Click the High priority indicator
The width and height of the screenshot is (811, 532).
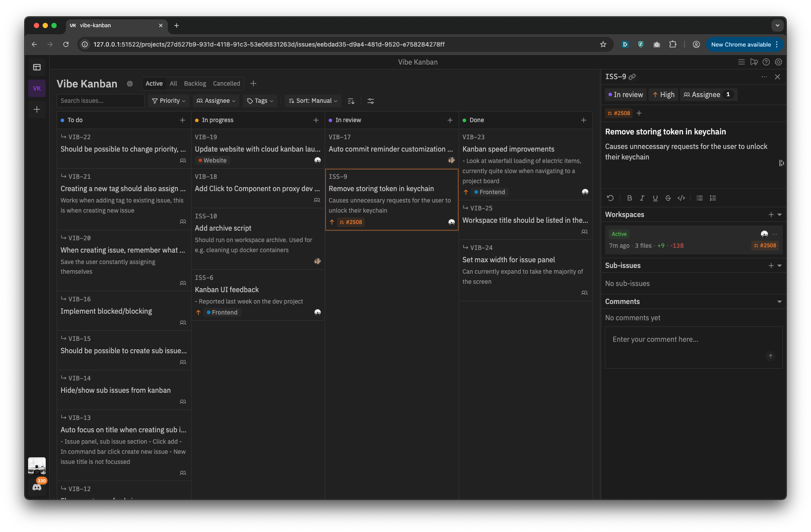[x=663, y=94]
